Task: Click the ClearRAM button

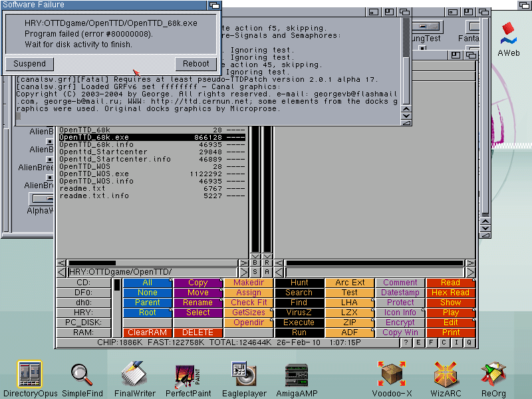Action: tap(148, 332)
